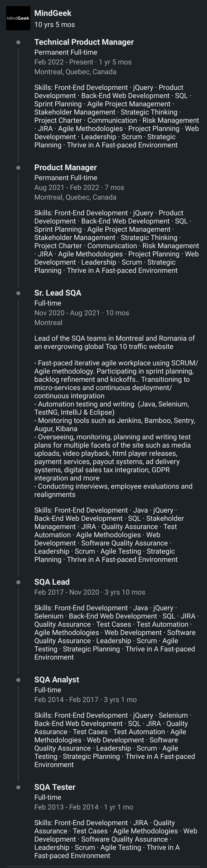
Task: Select the SQA Analyst timeline bullet
Action: 18,680
